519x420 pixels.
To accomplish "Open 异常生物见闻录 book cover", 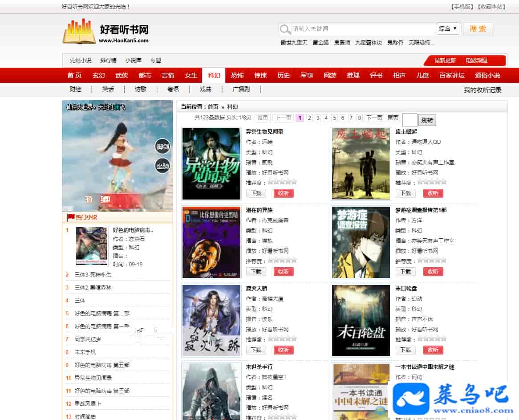I will [x=211, y=164].
